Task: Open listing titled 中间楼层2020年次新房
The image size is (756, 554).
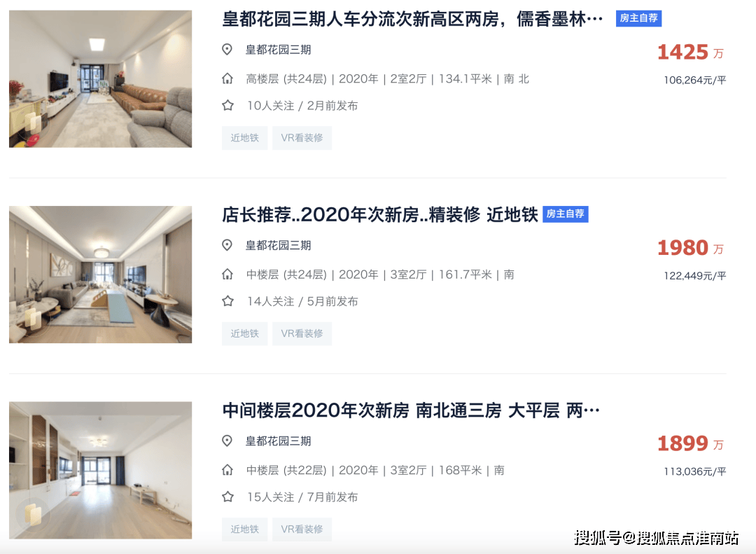Action: point(411,410)
